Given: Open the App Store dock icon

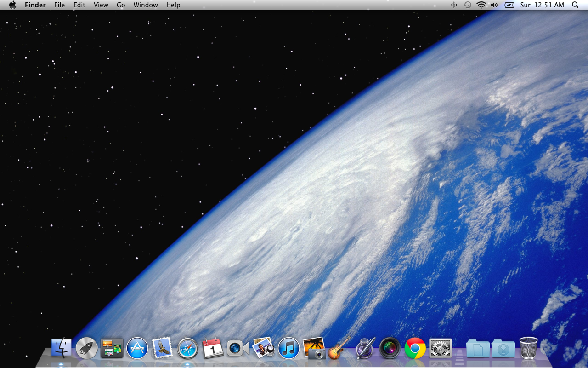Looking at the screenshot, I should pos(137,348).
